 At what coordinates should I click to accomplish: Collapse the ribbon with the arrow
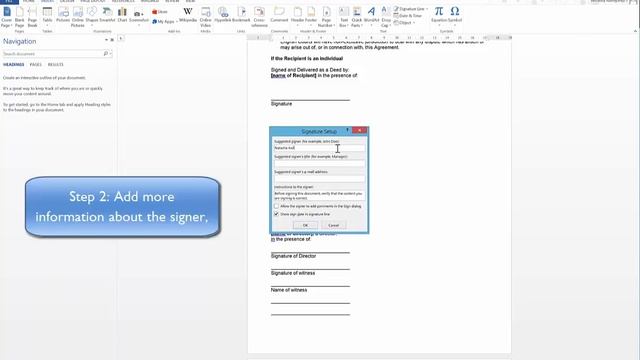[x=636, y=31]
